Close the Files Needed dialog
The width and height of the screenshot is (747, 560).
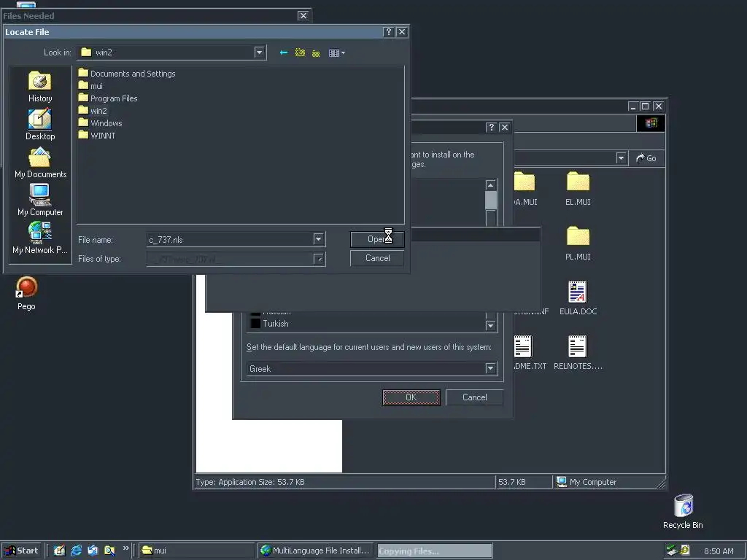pos(303,16)
